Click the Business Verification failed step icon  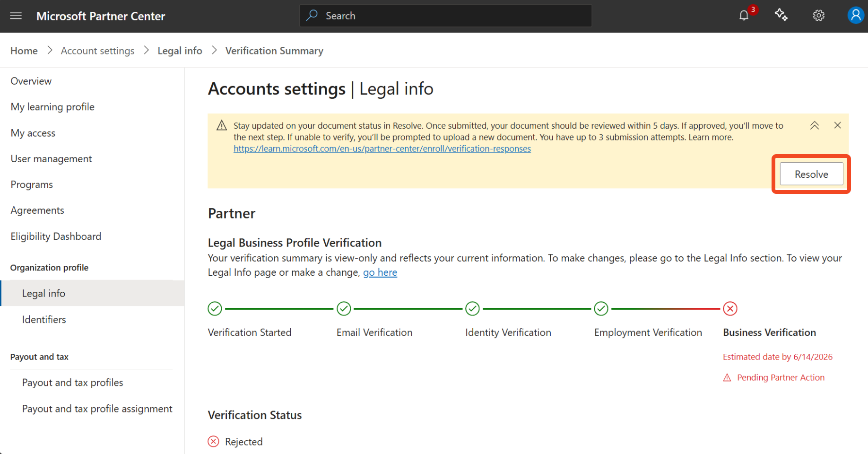click(730, 309)
